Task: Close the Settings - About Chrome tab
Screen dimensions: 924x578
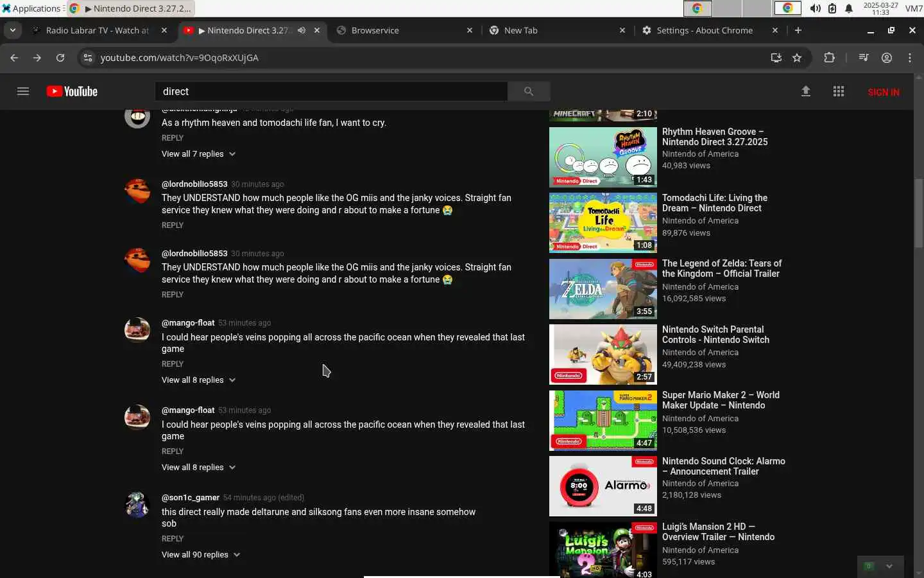Action: [x=775, y=30]
